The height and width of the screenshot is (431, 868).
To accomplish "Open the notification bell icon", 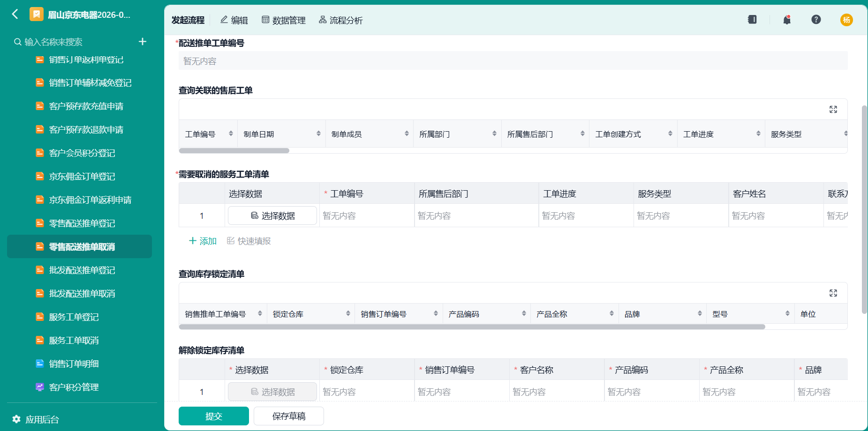I will point(787,20).
